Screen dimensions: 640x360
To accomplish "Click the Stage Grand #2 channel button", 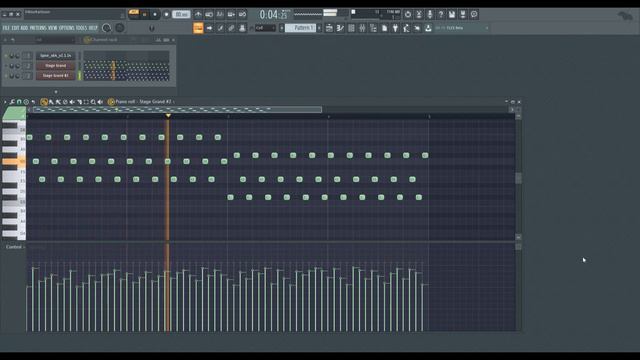I will pos(56,76).
